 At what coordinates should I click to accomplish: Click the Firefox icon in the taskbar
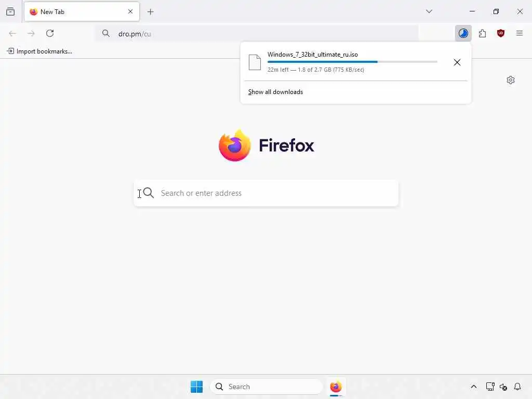[336, 387]
